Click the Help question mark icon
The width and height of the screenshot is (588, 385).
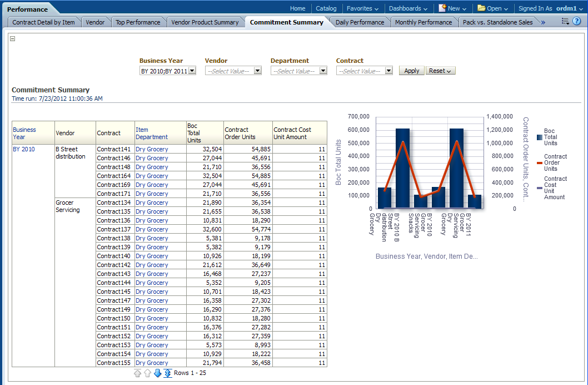tap(577, 21)
